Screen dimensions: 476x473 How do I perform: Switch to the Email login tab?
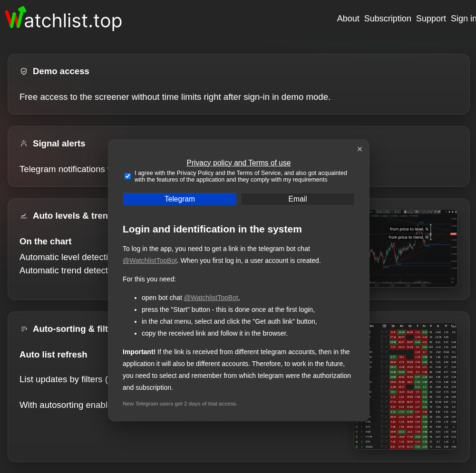point(297,199)
